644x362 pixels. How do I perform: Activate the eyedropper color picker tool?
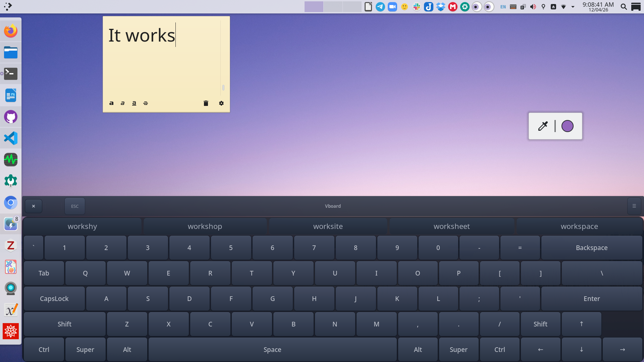click(543, 126)
